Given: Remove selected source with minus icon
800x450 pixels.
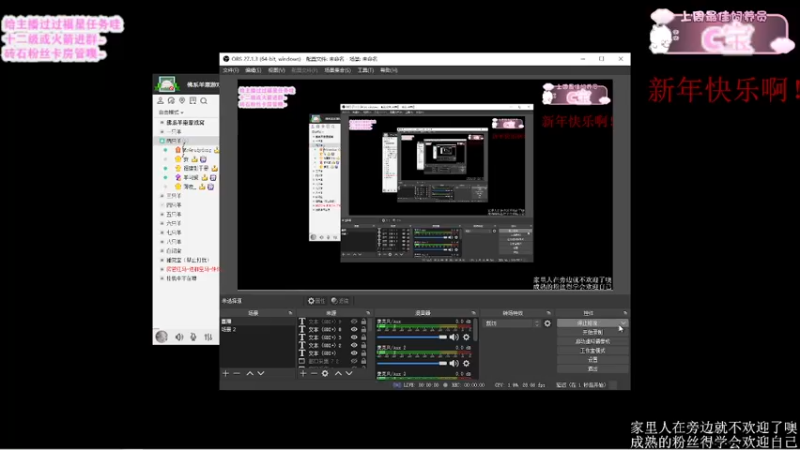Looking at the screenshot, I should (314, 373).
